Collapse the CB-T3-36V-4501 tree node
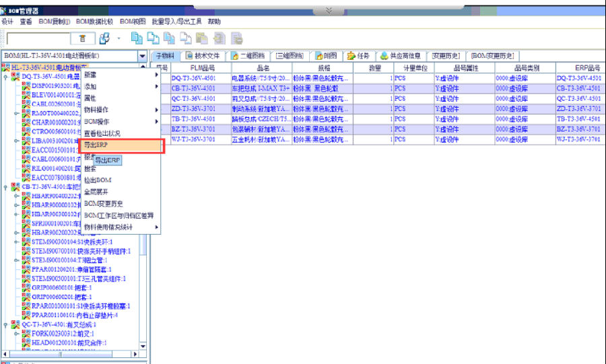The width and height of the screenshot is (606, 364). click(6, 188)
